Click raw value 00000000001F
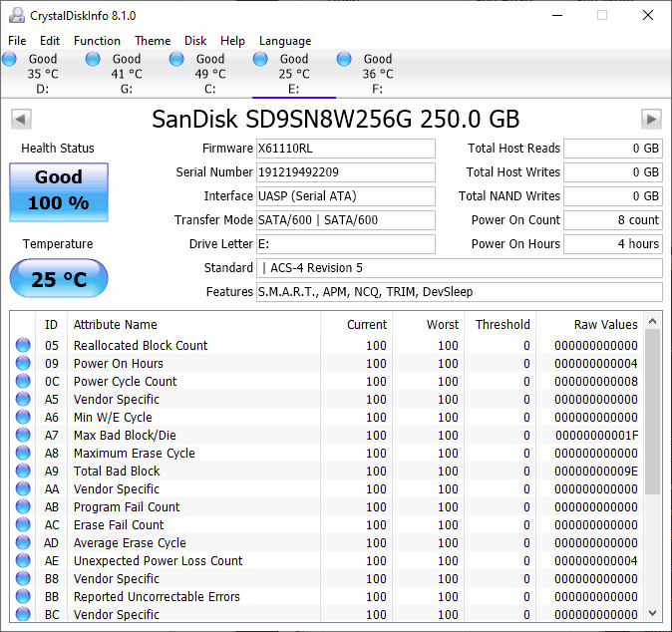Screen dimensions: 672x632 click(596, 436)
